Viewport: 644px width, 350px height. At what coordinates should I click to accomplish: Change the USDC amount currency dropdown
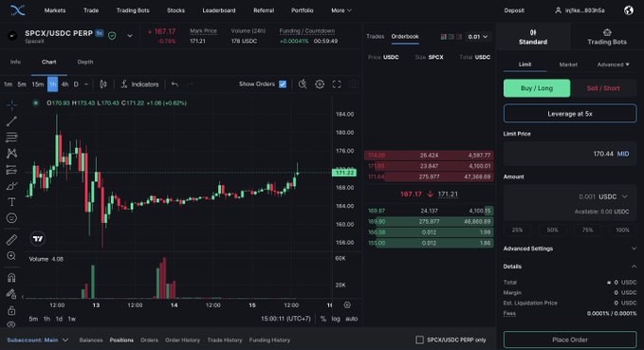coord(614,196)
